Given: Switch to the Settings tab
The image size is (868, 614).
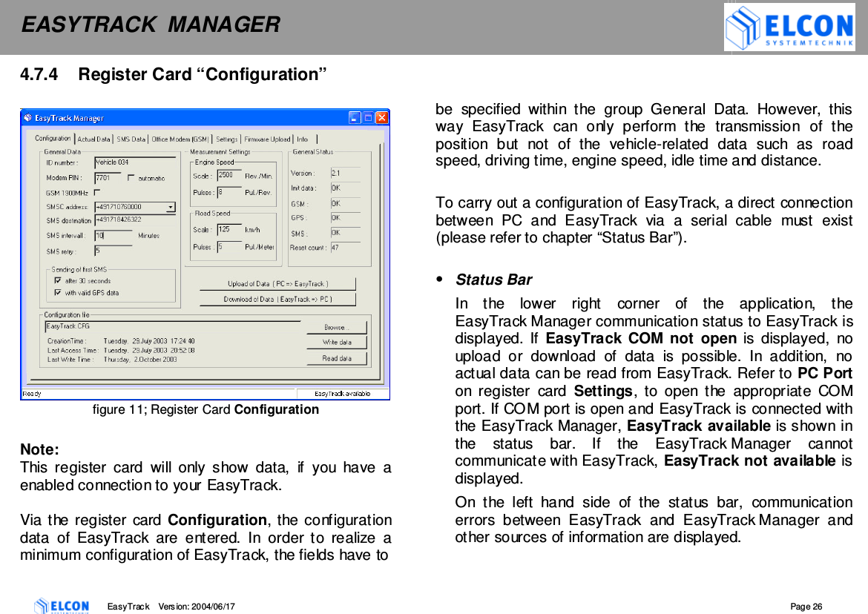Looking at the screenshot, I should tap(228, 139).
